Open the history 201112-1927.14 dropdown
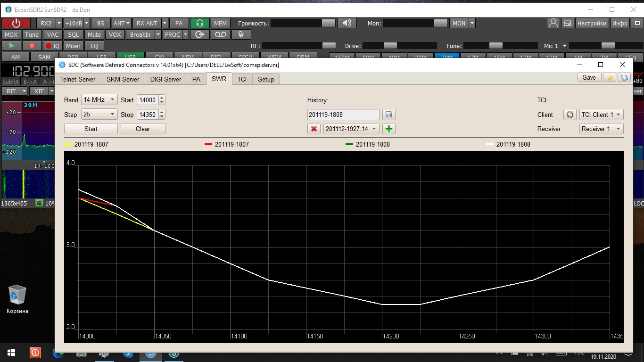 pyautogui.click(x=351, y=129)
